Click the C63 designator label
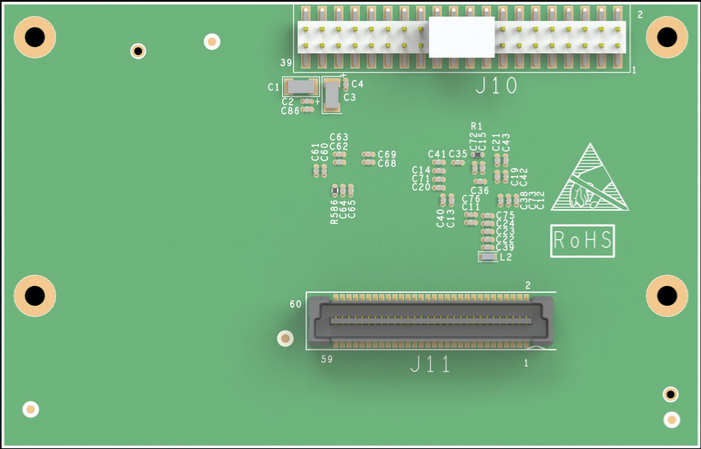Image resolution: width=701 pixels, height=449 pixels. (x=339, y=137)
